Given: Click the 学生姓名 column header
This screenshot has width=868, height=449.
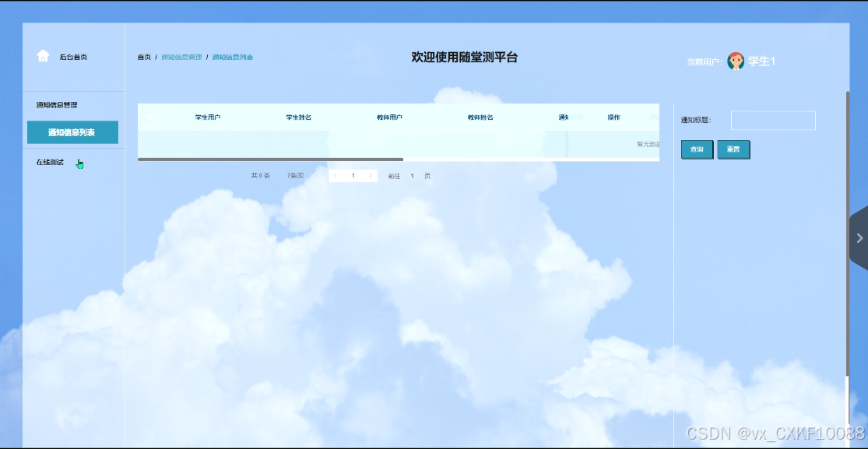Looking at the screenshot, I should (x=298, y=118).
